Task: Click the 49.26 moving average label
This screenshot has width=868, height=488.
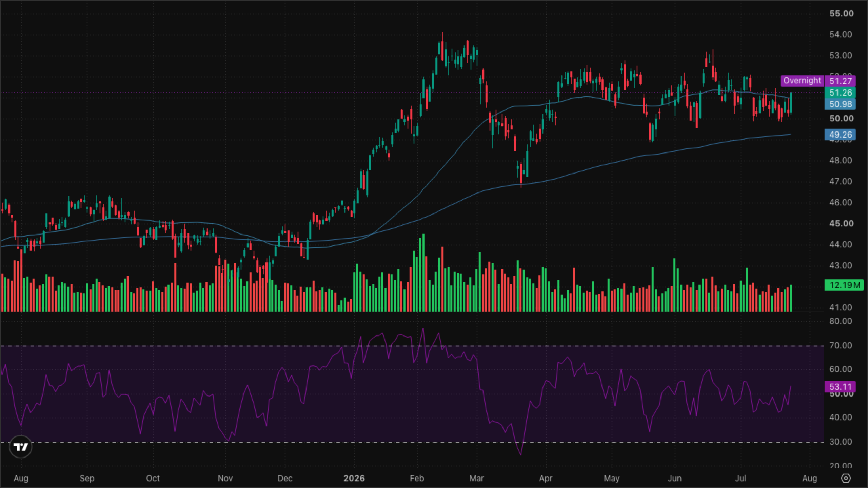Action: [x=840, y=135]
